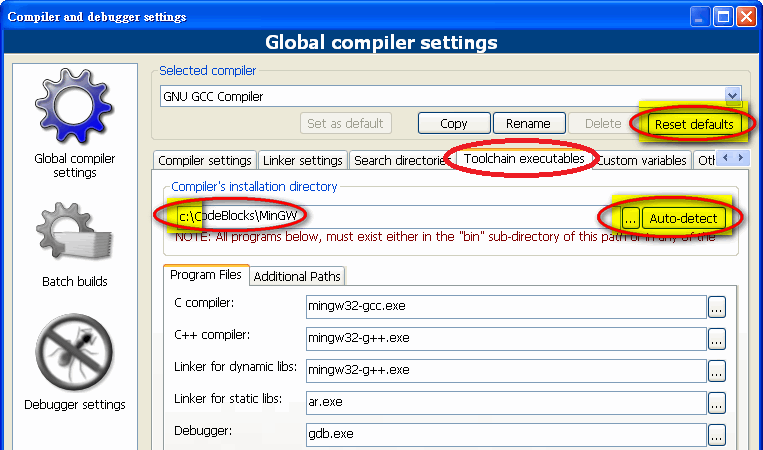Viewport: 763px width, 450px height.
Task: Browse for Debugger executable
Action: pyautogui.click(x=716, y=434)
